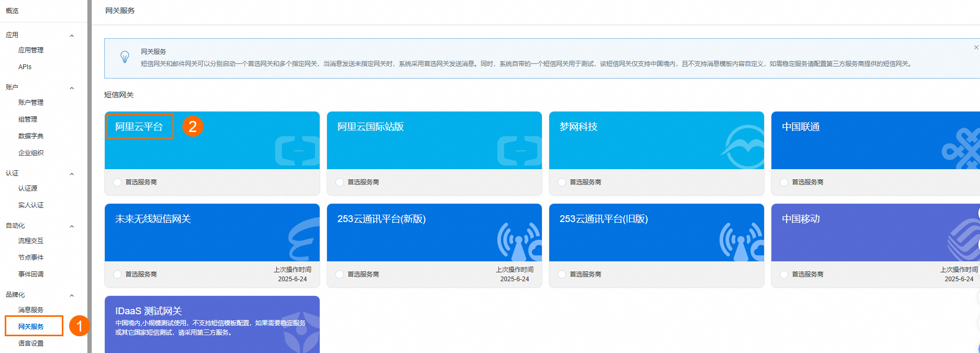Open 概览 in the sidebar
The height and width of the screenshot is (353, 980).
click(12, 10)
